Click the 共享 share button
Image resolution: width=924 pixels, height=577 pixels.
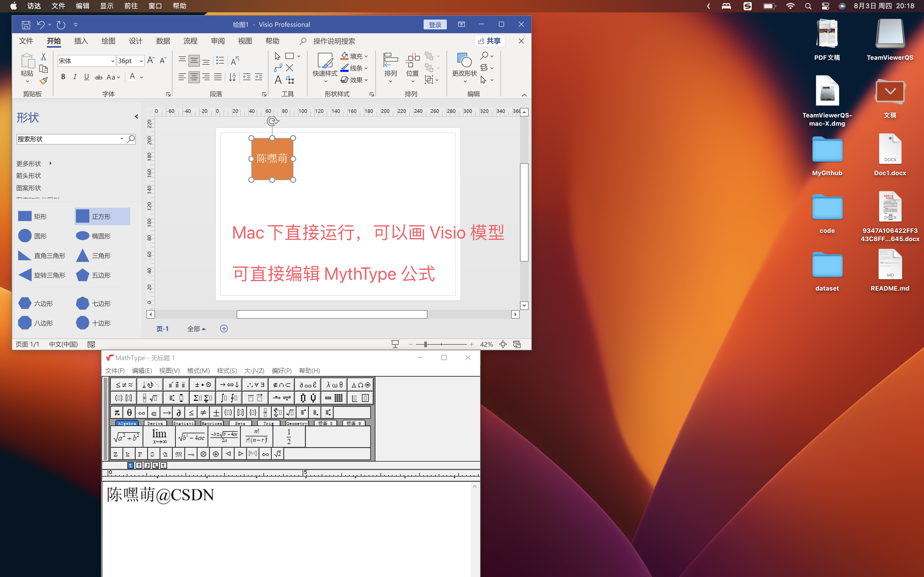(490, 41)
